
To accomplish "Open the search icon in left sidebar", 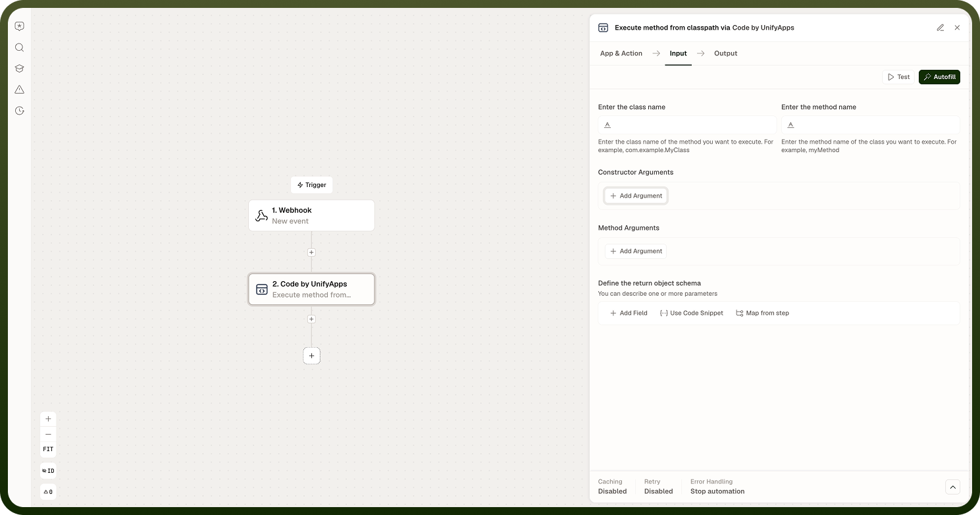I will [20, 47].
